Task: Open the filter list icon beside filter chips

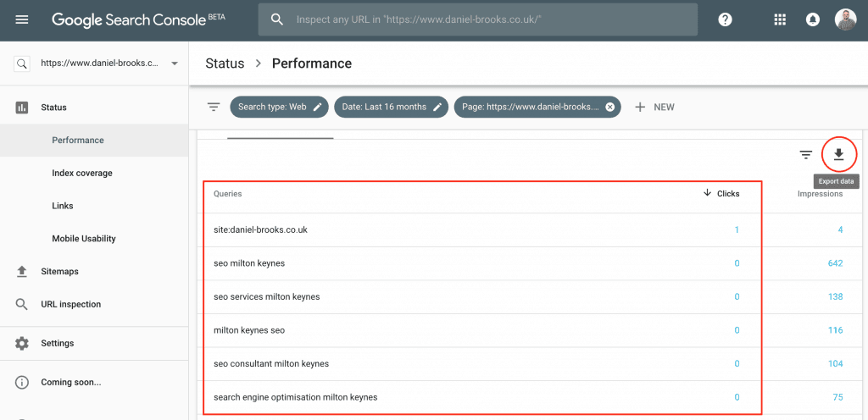Action: pos(214,108)
